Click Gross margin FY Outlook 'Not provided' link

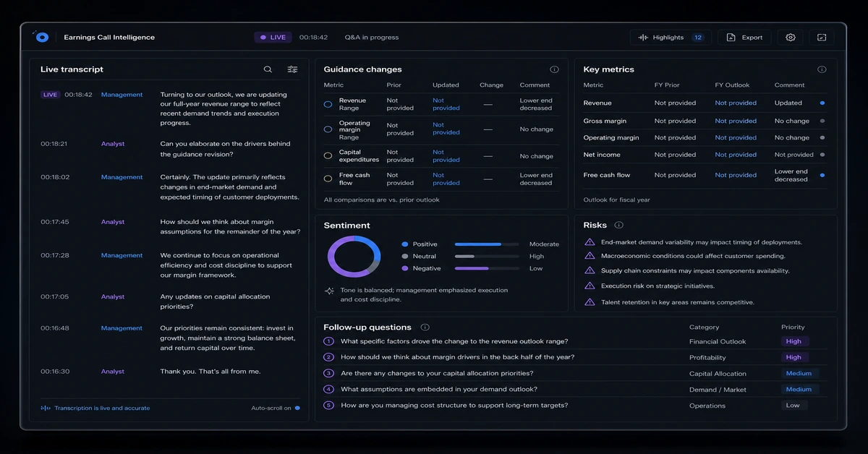click(736, 121)
